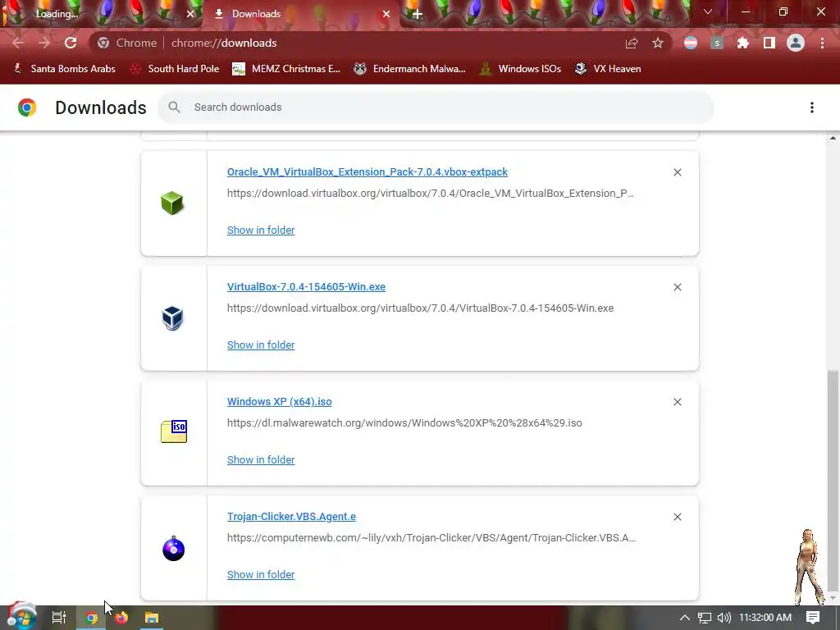Open the Windows XP (x64).iso file link

coord(280,402)
